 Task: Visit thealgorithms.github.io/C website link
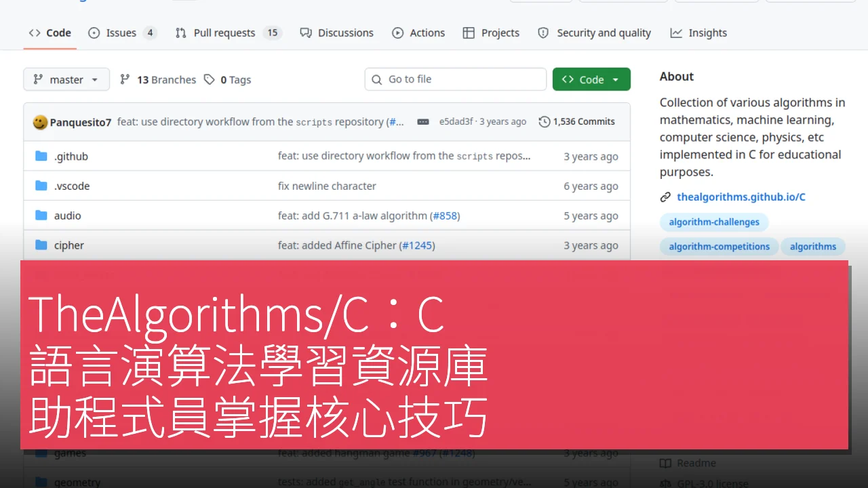[x=741, y=197]
